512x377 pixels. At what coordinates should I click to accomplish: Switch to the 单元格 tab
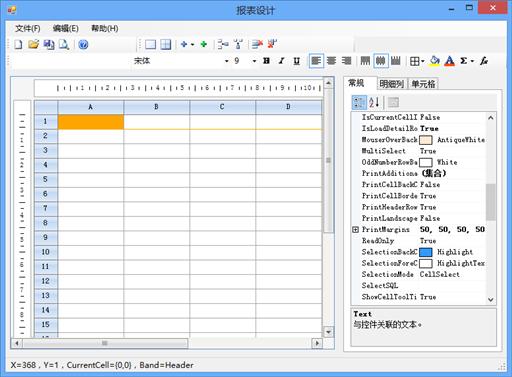(423, 84)
